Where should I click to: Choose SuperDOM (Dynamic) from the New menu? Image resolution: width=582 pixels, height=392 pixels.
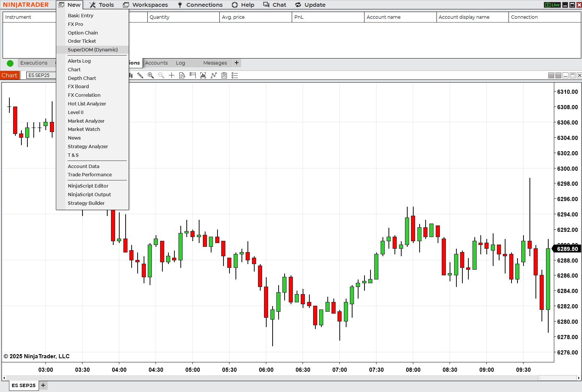click(92, 50)
